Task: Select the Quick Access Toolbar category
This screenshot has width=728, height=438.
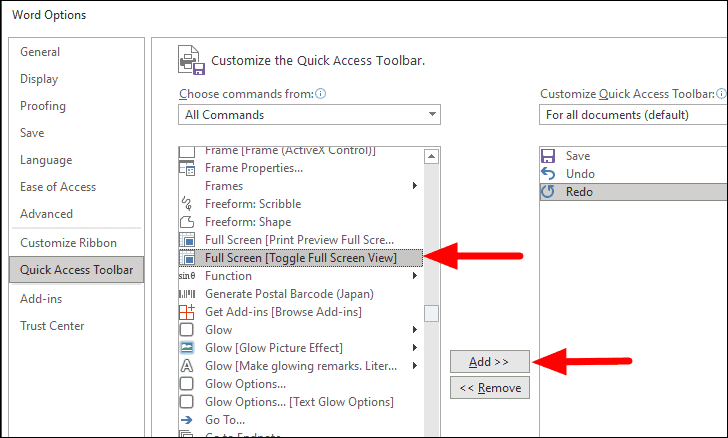Action: (x=77, y=270)
